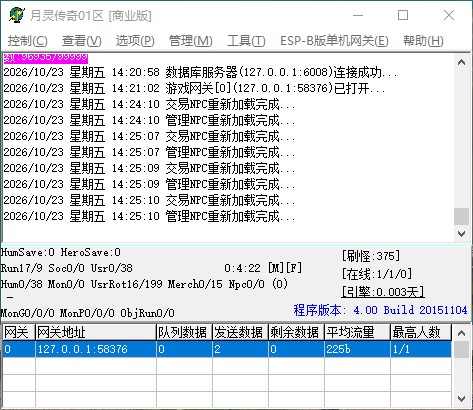Image resolution: width=473 pixels, height=410 pixels.
Task: Click the 网关 column header
Action: pos(19,332)
